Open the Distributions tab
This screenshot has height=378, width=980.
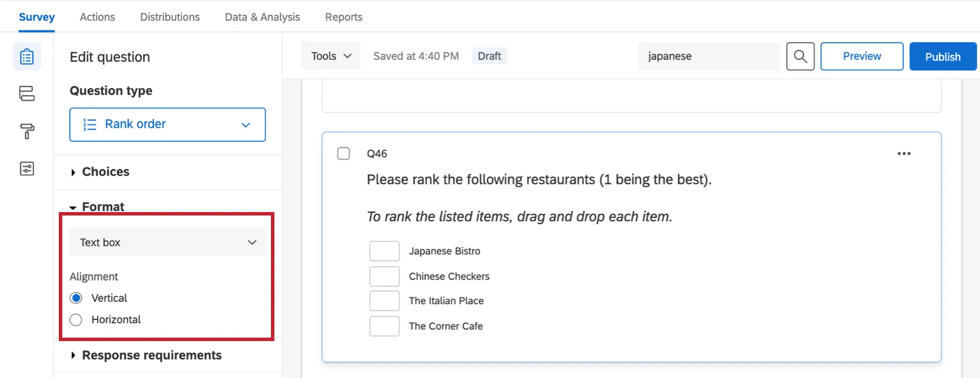[169, 17]
